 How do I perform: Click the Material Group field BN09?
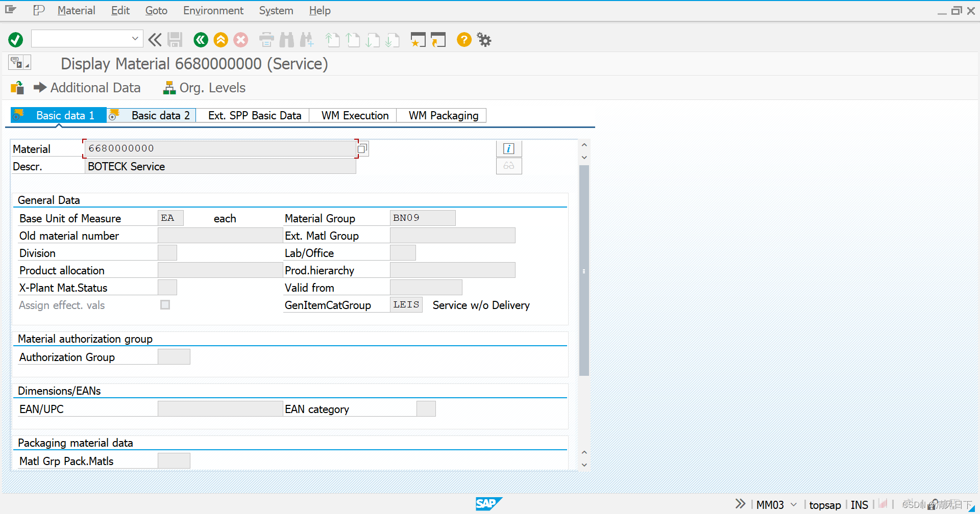[x=423, y=218]
